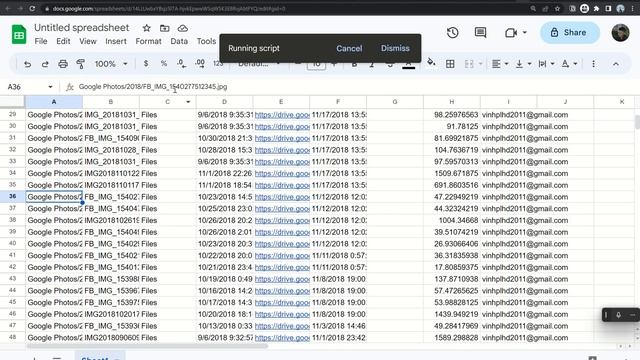Open the Format menu
The image size is (640, 360).
click(149, 41)
